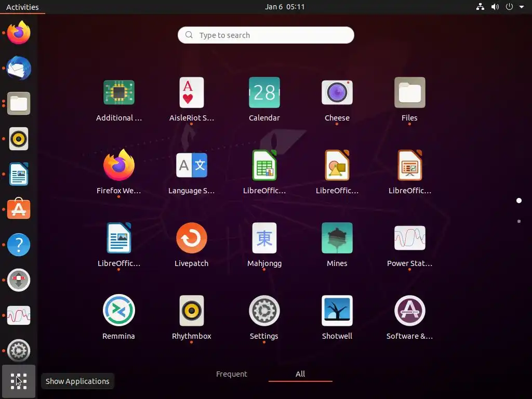This screenshot has width=532, height=399.
Task: Click the volume speaker icon in top bar
Action: [x=495, y=7]
